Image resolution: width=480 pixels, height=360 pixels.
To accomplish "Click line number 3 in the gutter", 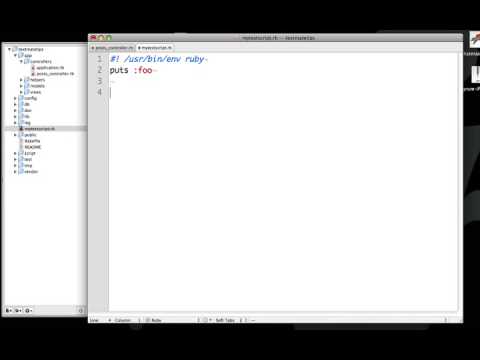I will (100, 81).
